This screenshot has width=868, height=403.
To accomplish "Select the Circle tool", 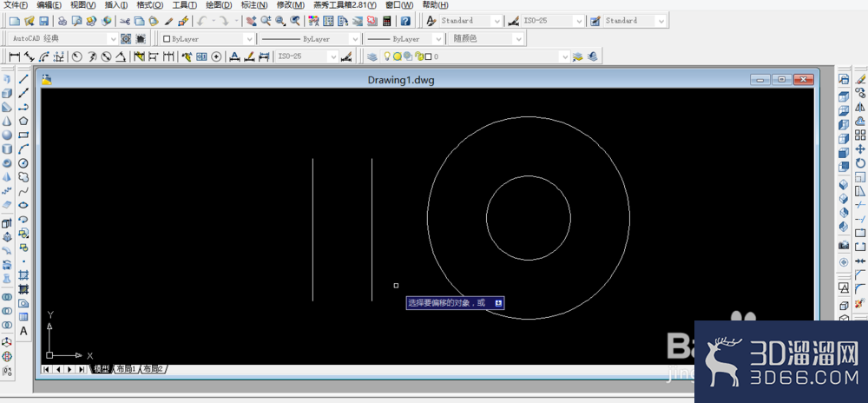I will 23,162.
